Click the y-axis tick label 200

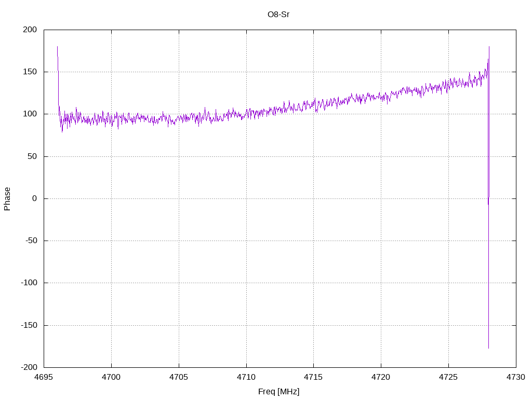[30, 30]
